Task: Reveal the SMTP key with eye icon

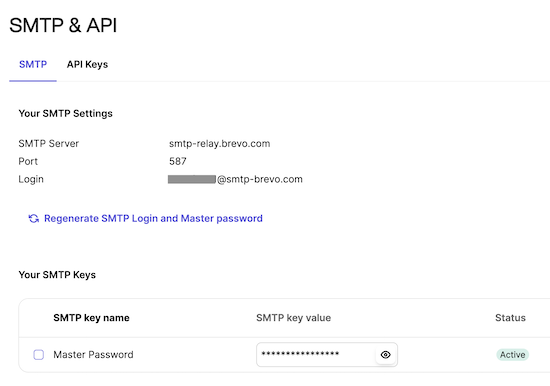Action: pyautogui.click(x=385, y=355)
